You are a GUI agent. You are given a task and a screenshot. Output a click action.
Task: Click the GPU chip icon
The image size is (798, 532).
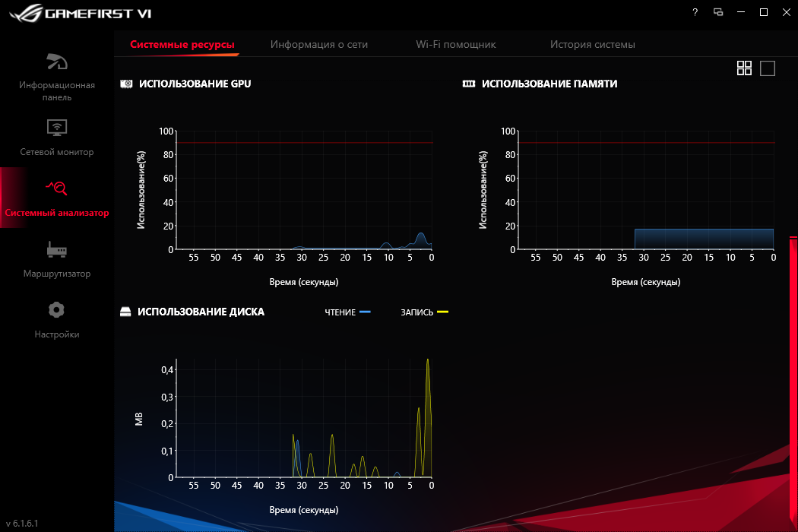click(126, 84)
